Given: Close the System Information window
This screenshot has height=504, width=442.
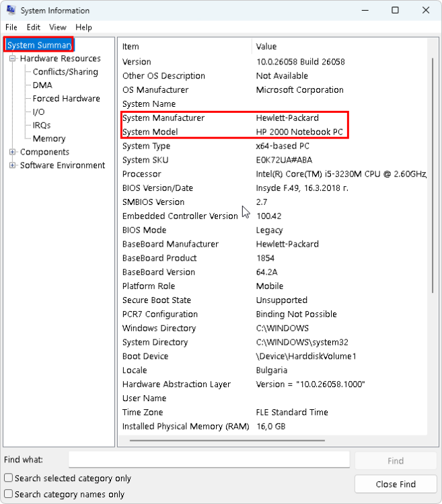Looking at the screenshot, I should point(426,10).
